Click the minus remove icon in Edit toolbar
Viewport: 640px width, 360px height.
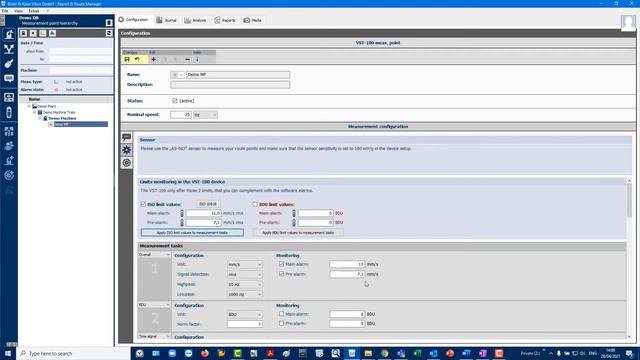tap(187, 60)
